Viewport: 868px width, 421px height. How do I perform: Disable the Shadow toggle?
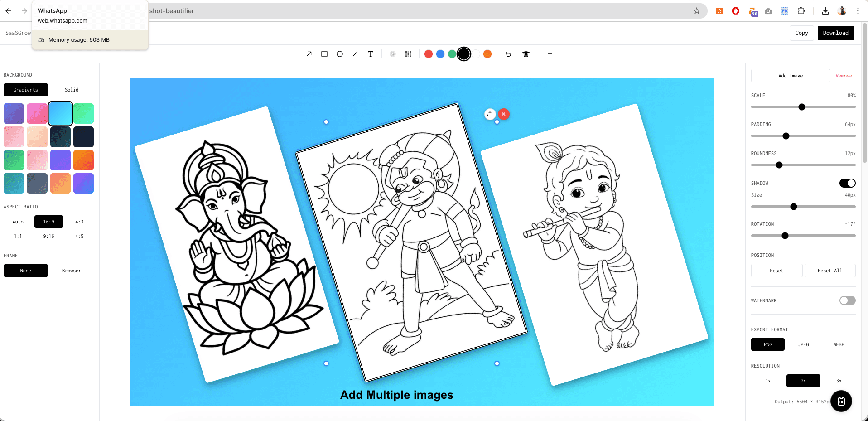coord(847,183)
